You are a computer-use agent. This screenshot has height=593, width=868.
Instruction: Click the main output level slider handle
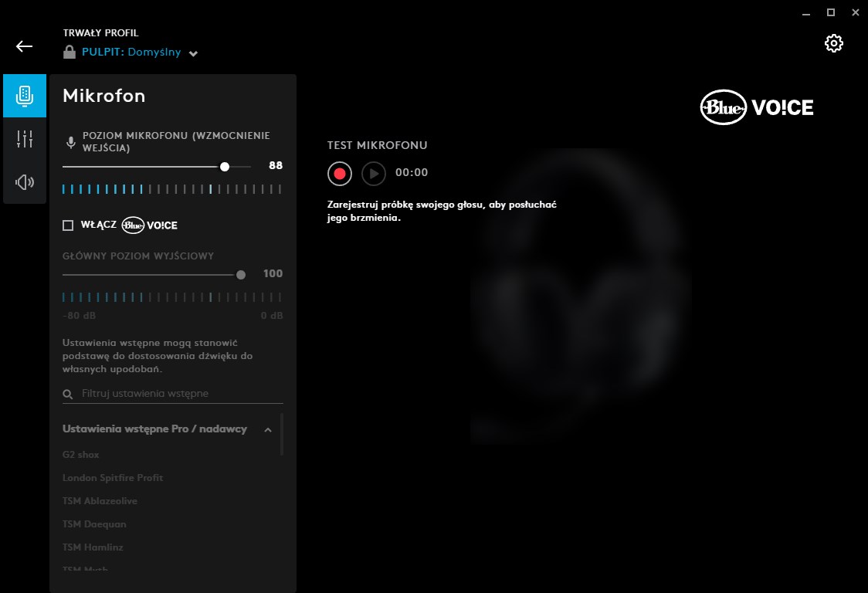pyautogui.click(x=241, y=274)
